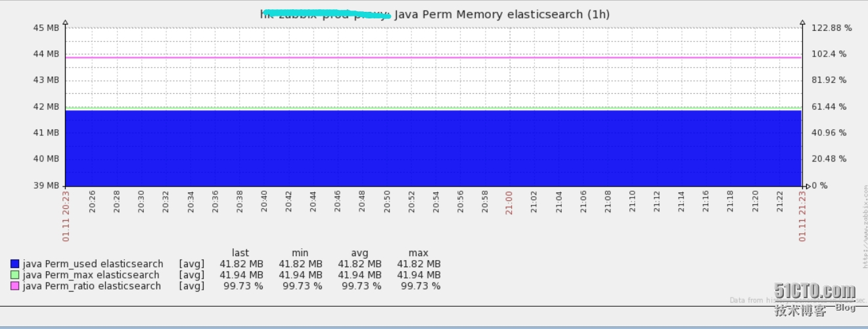Select Perm_max last value 41.94 MB
868x329 pixels.
coord(241,275)
